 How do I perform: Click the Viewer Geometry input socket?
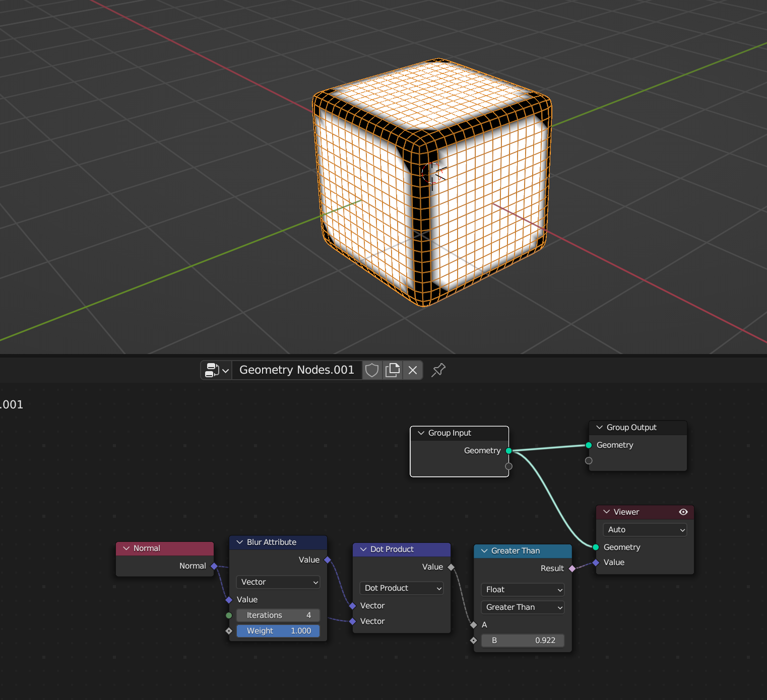596,547
